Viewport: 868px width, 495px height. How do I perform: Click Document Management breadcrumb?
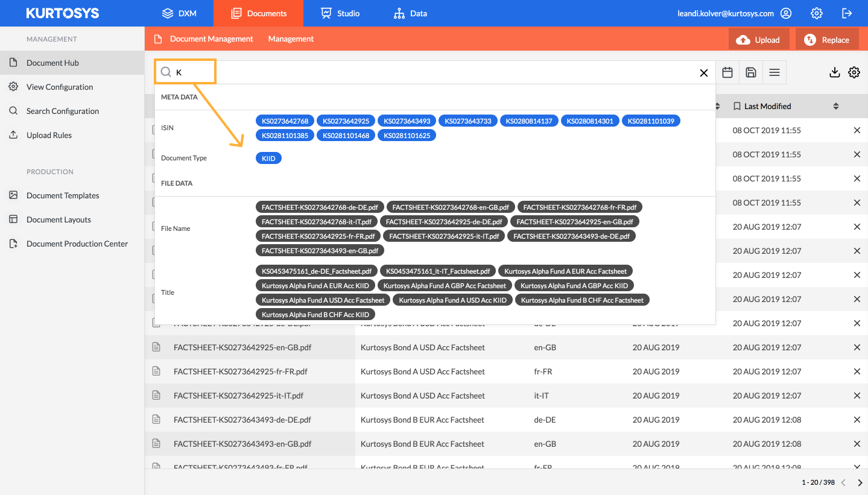click(x=211, y=39)
